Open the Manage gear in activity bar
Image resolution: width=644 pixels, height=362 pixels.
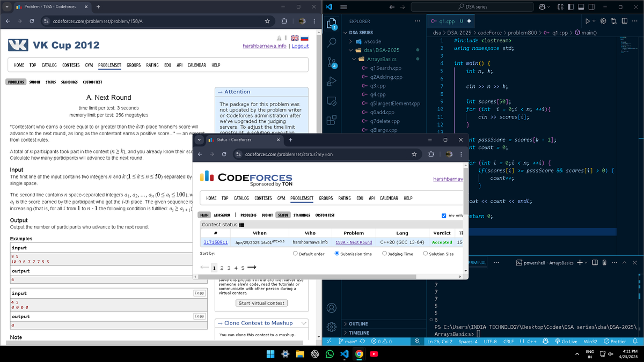point(332,327)
